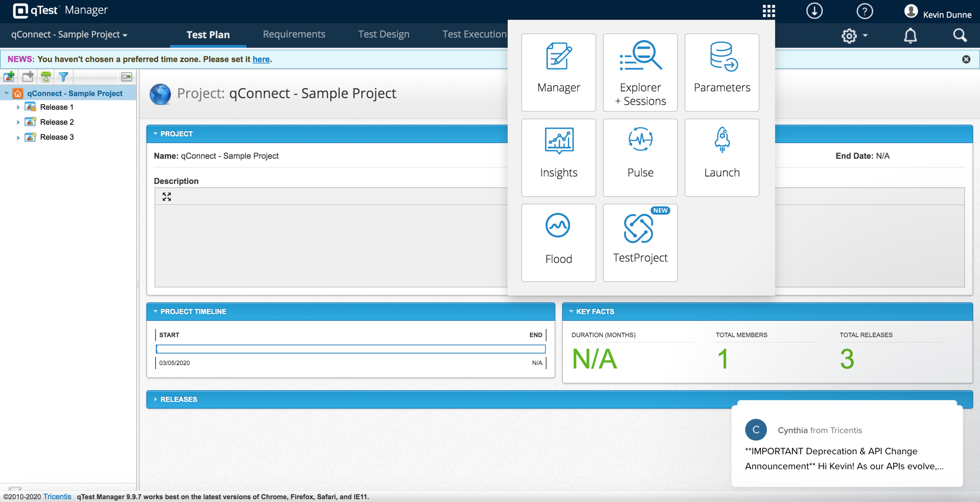Click the timeline start date 03/05/2020
The height and width of the screenshot is (502, 980).
point(174,363)
